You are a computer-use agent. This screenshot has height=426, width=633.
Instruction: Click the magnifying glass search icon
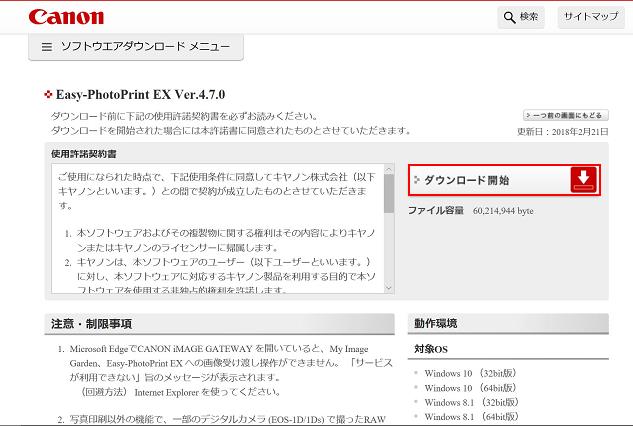coord(509,17)
